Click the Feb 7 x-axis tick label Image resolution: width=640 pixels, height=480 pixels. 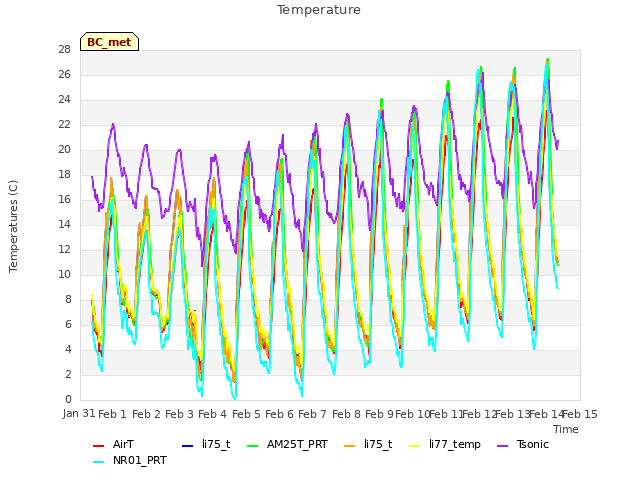point(312,414)
